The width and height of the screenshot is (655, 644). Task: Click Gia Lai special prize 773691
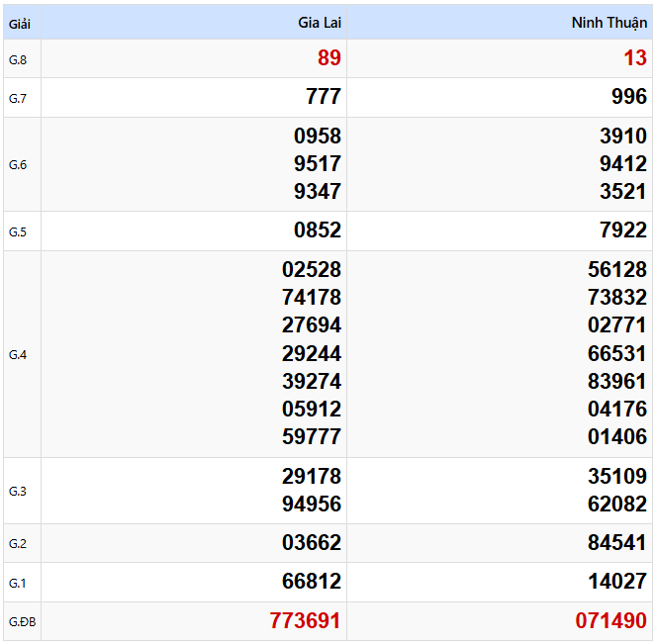(305, 621)
